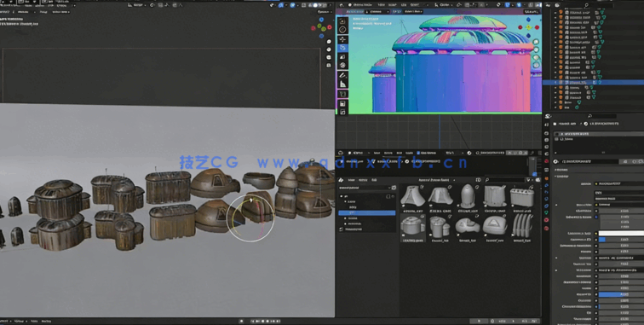
Task: Click the fully blue slider near the Properties bottom
Action: click(x=621, y=294)
